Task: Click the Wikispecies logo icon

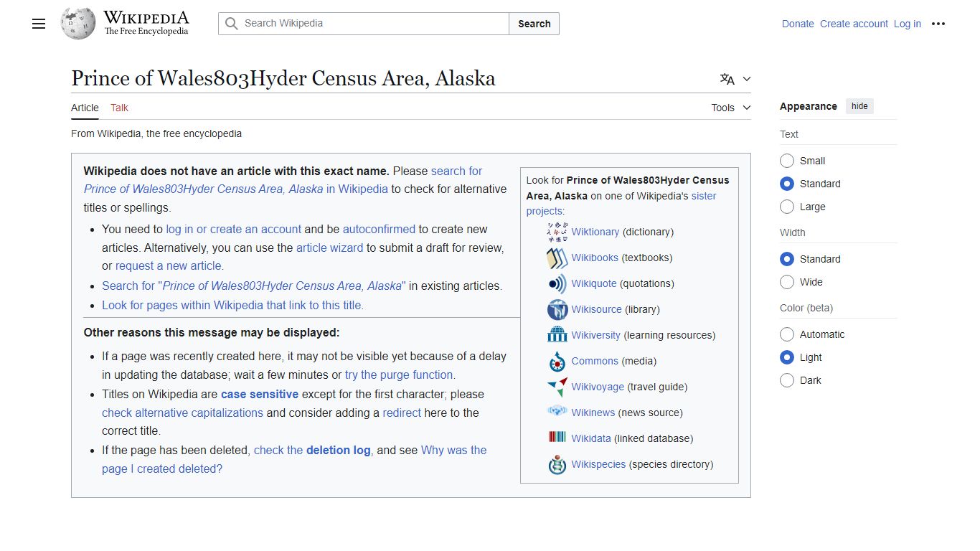Action: pos(557,464)
